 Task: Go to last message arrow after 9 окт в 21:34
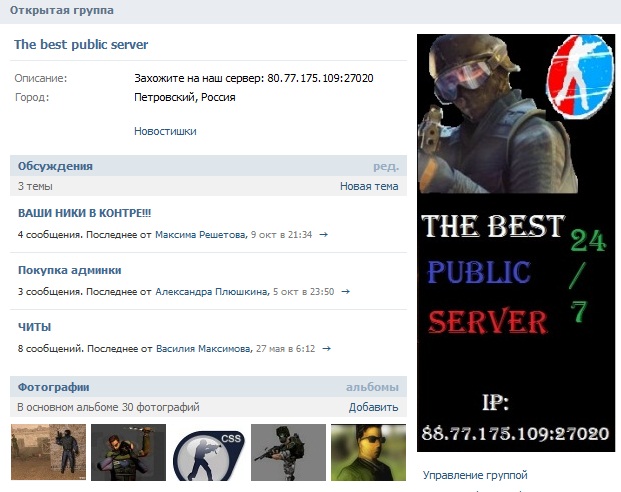(x=324, y=235)
